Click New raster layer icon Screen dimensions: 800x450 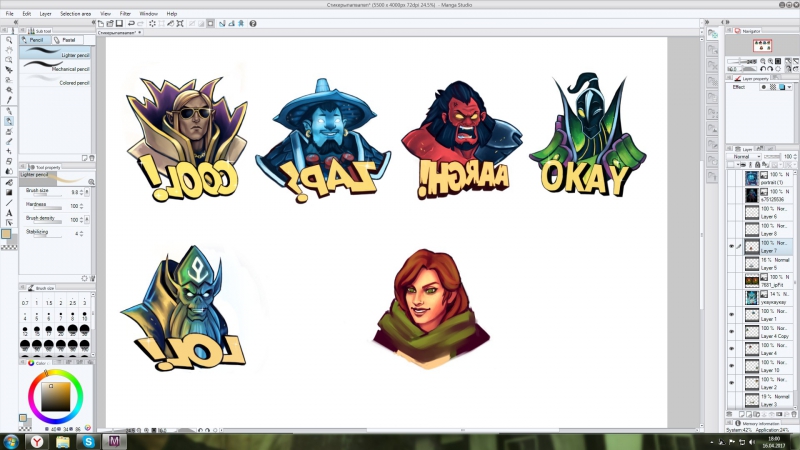(x=742, y=414)
